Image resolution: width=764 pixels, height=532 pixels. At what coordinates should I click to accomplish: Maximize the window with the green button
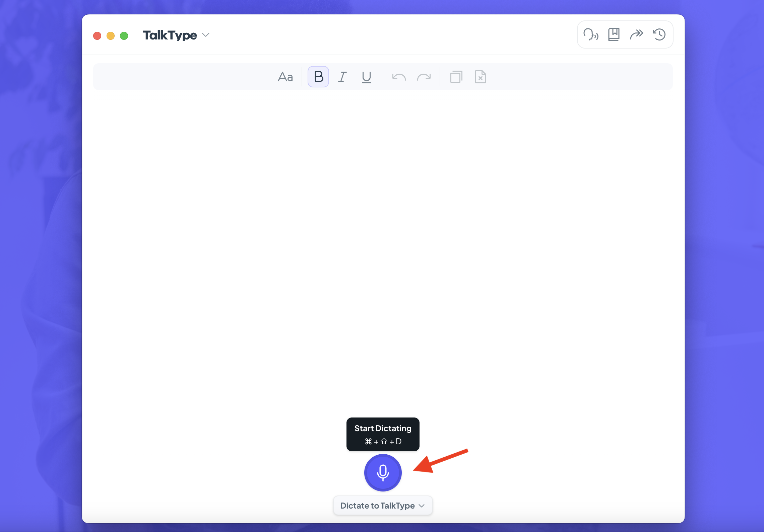point(124,35)
